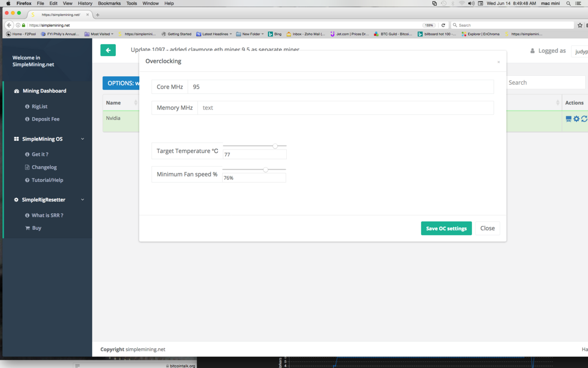The image size is (588, 368).
Task: Open the Get it ? sidebar link
Action: pyautogui.click(x=40, y=154)
